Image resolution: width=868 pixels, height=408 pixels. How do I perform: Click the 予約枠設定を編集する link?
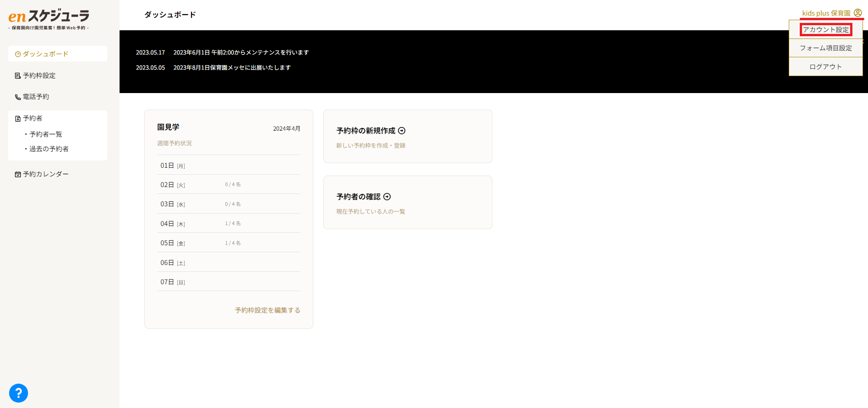pyautogui.click(x=267, y=310)
